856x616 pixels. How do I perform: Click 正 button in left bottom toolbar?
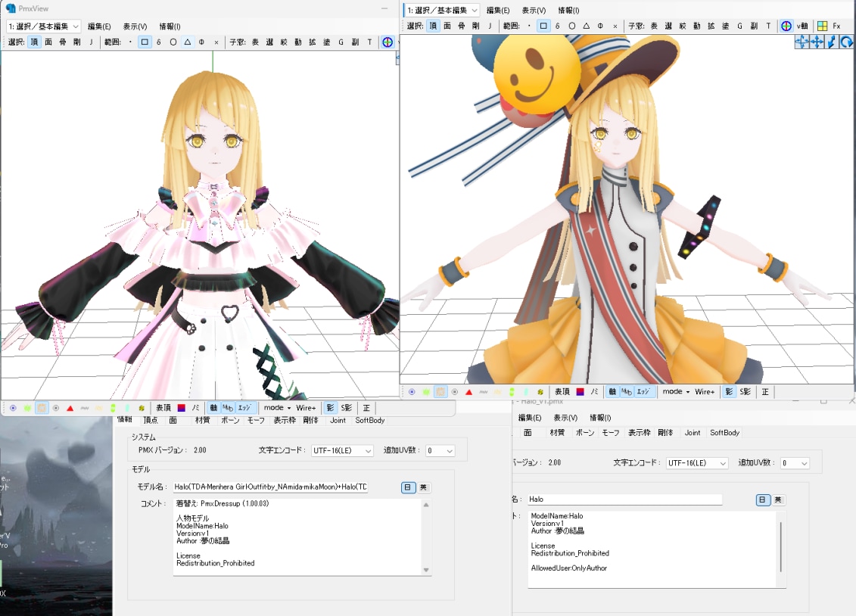(x=366, y=408)
